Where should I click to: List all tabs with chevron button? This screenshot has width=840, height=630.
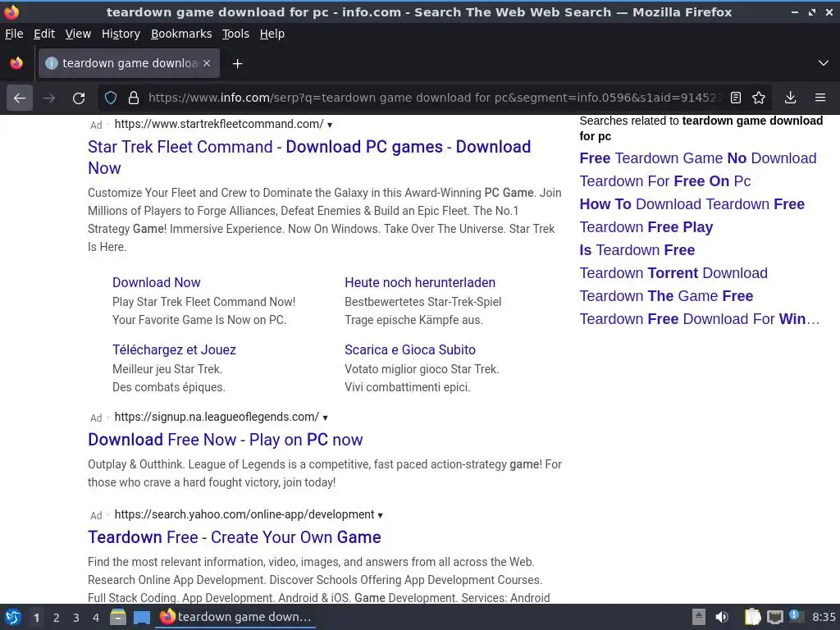pos(824,63)
